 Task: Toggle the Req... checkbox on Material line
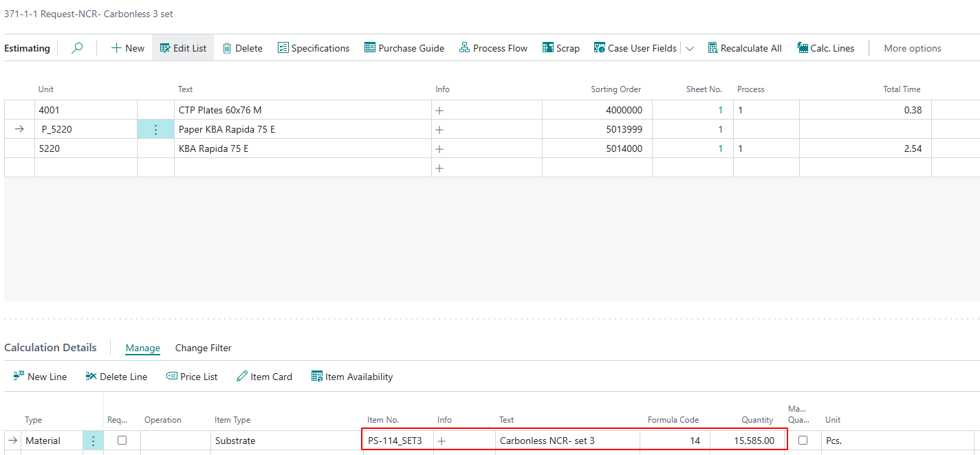click(122, 440)
